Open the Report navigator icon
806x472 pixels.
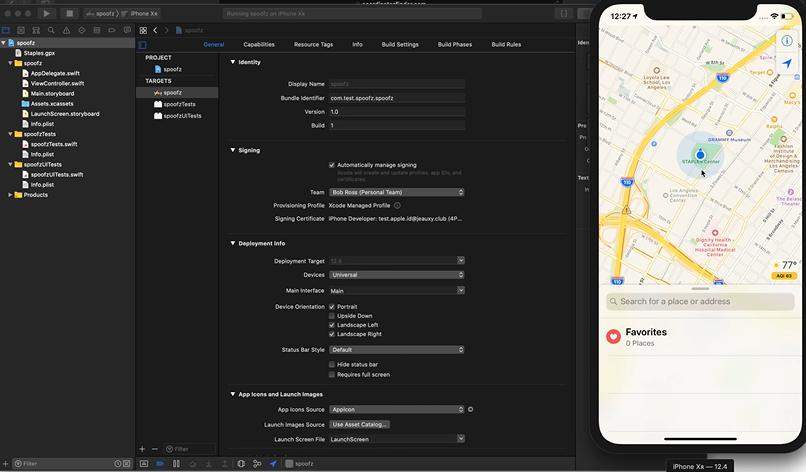127,30
